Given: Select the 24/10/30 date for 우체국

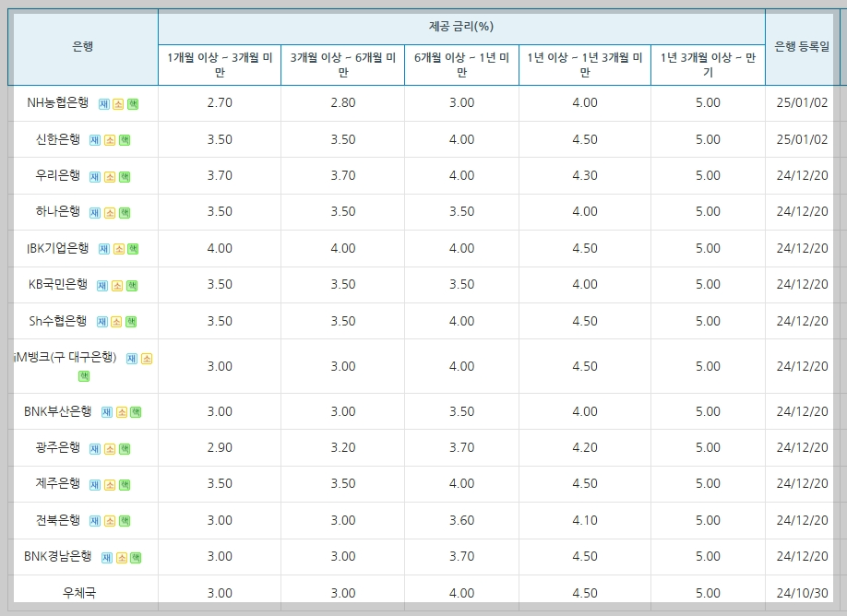Looking at the screenshot, I should [802, 593].
